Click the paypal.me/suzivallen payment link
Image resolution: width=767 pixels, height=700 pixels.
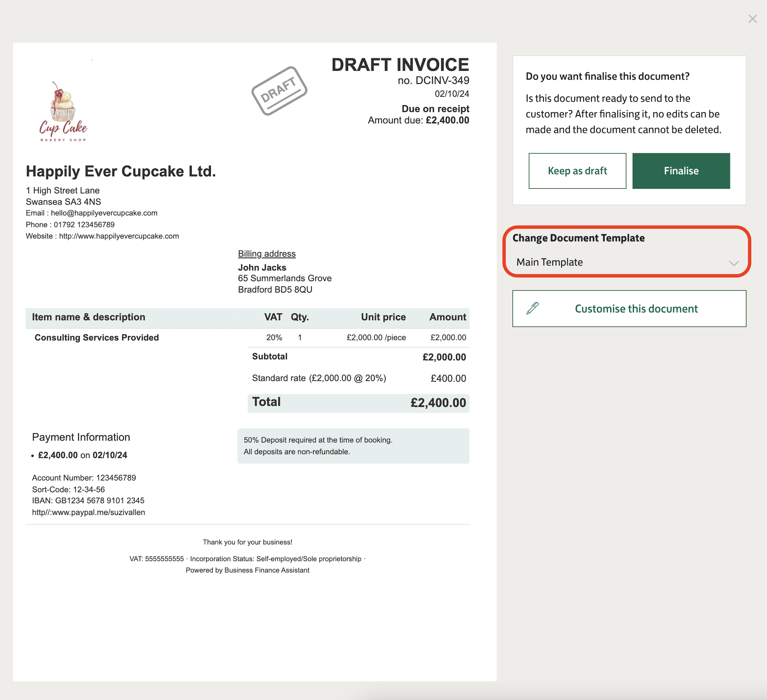pyautogui.click(x=88, y=512)
